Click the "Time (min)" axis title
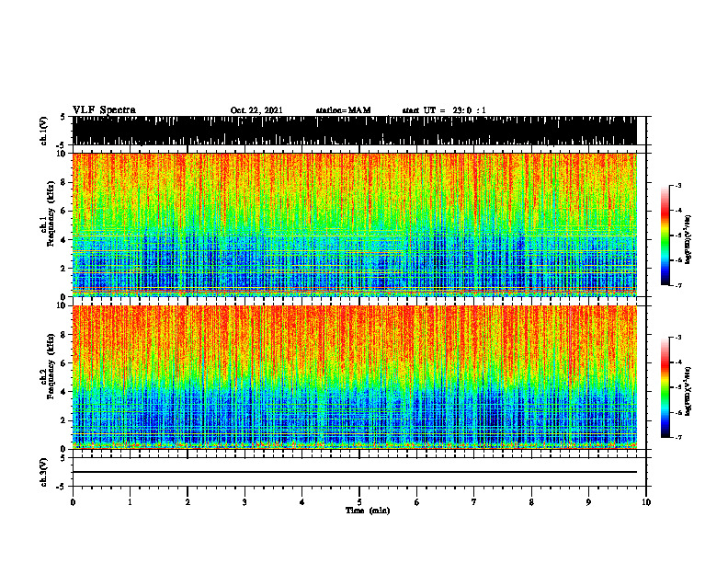728x563 pixels. (x=368, y=511)
